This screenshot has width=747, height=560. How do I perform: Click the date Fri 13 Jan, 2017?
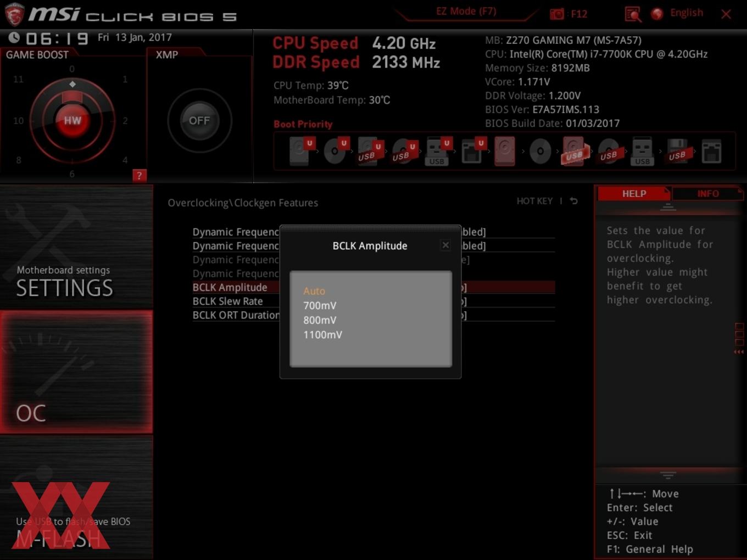(x=135, y=37)
